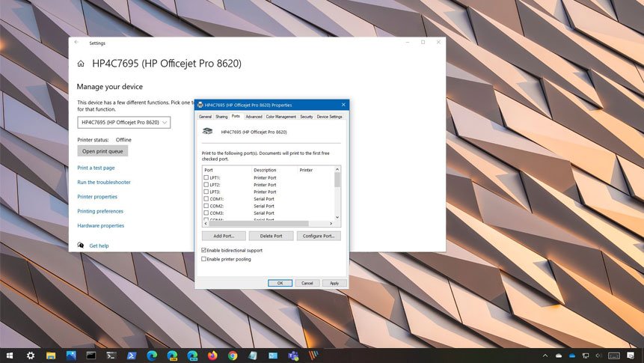
Task: Click the Settings home icon
Action: (x=81, y=64)
